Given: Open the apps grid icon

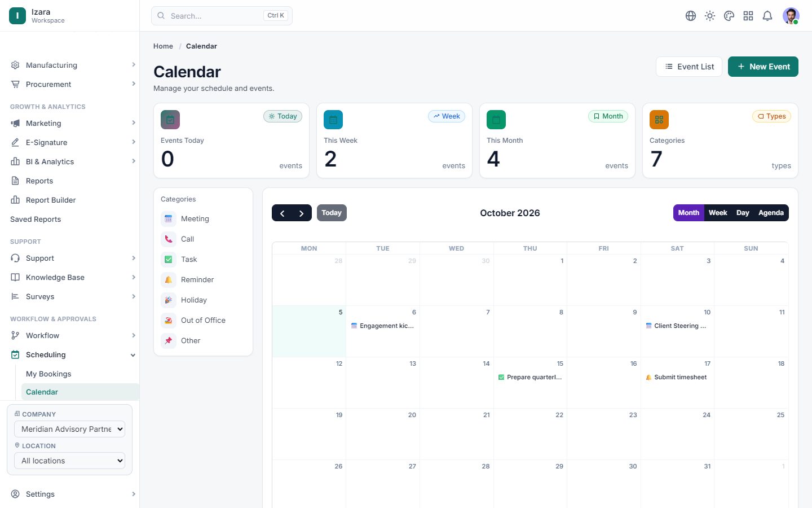Looking at the screenshot, I should click(748, 16).
